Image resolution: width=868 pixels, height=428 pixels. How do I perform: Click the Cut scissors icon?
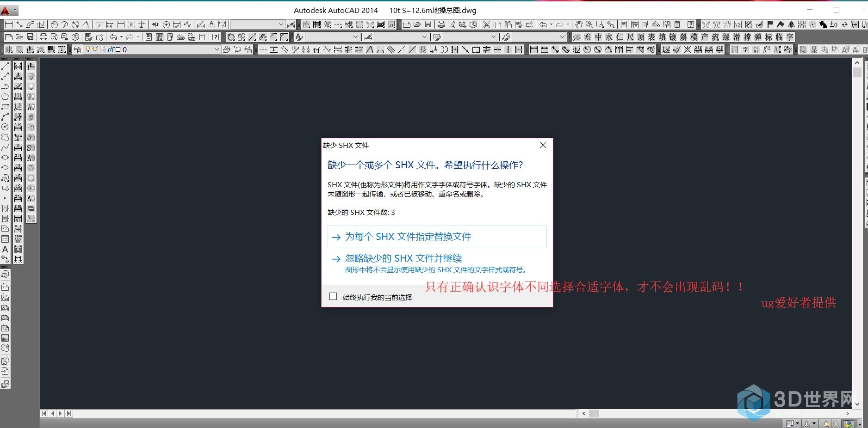pos(487,24)
